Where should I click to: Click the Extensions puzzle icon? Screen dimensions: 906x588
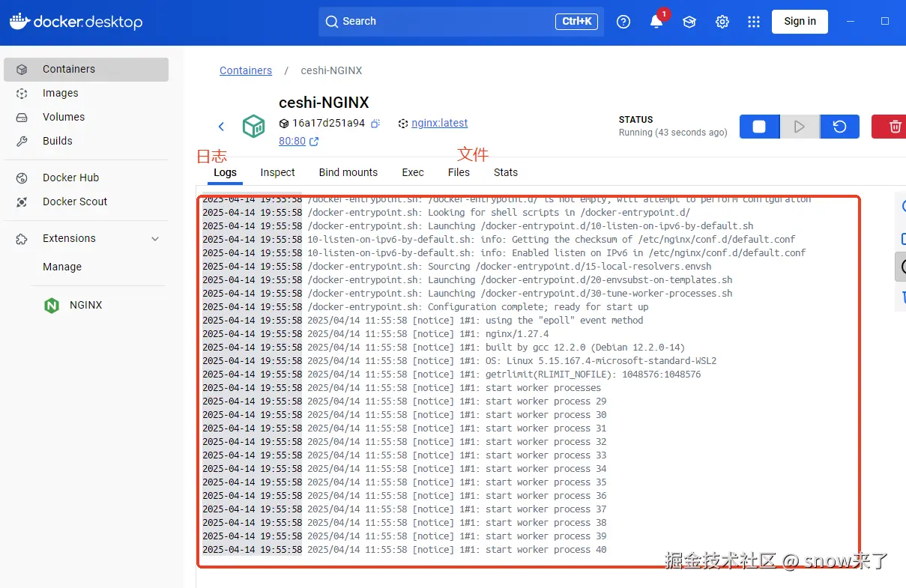point(22,238)
